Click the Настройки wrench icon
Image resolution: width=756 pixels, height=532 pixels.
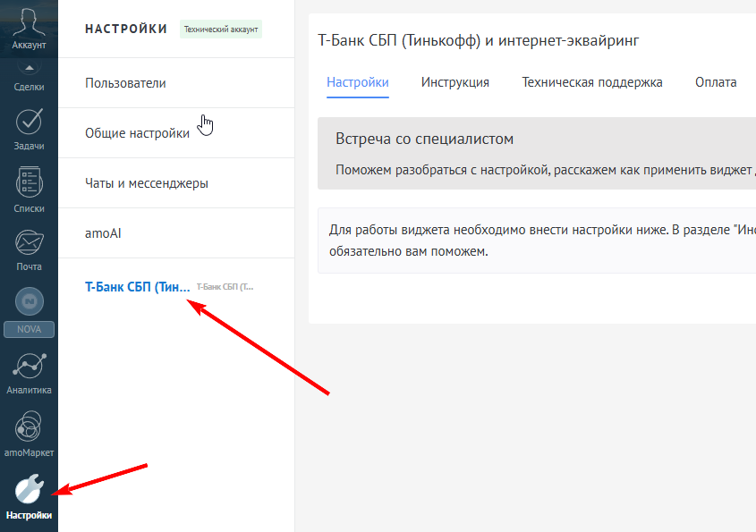pyautogui.click(x=29, y=489)
